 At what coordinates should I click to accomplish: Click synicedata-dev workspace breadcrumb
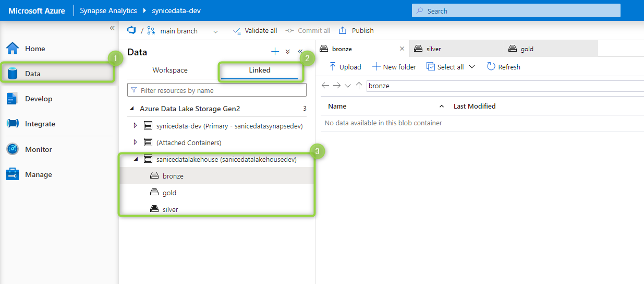(176, 11)
